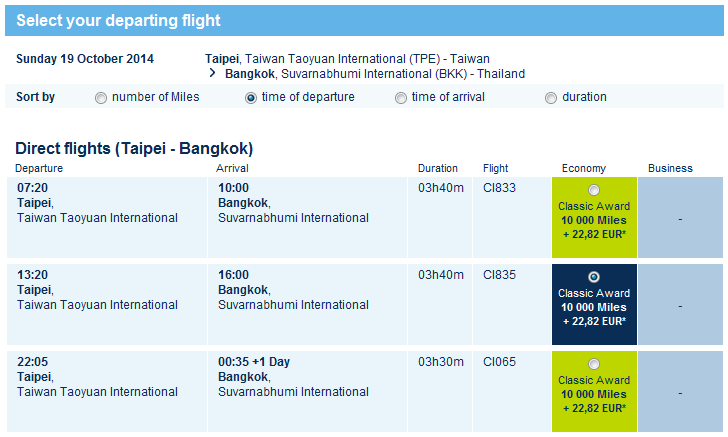This screenshot has width=728, height=437.
Task: Select sort by number of Miles
Action: [101, 98]
